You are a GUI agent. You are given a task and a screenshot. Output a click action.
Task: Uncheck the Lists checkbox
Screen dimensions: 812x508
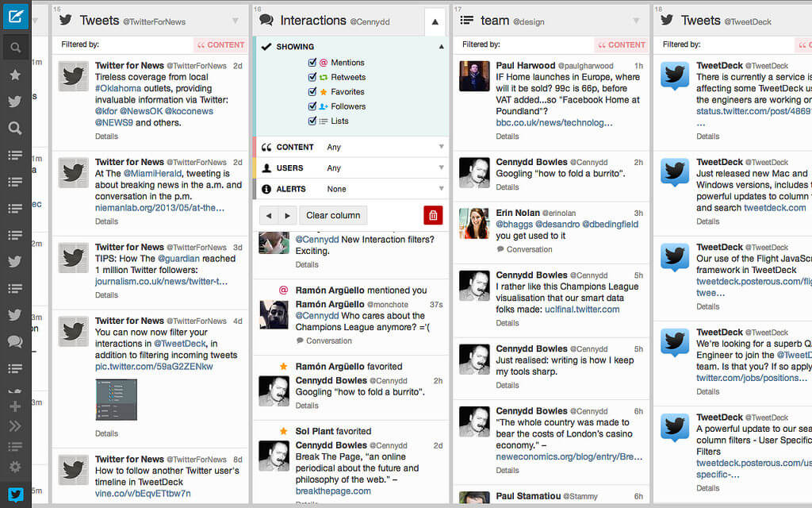312,121
